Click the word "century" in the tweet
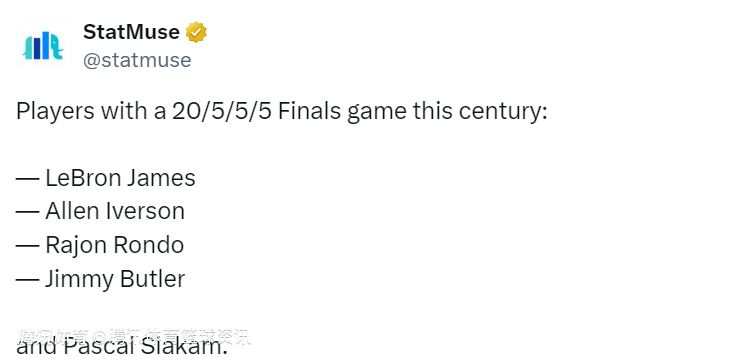Image resolution: width=756 pixels, height=361 pixels. coord(500,112)
